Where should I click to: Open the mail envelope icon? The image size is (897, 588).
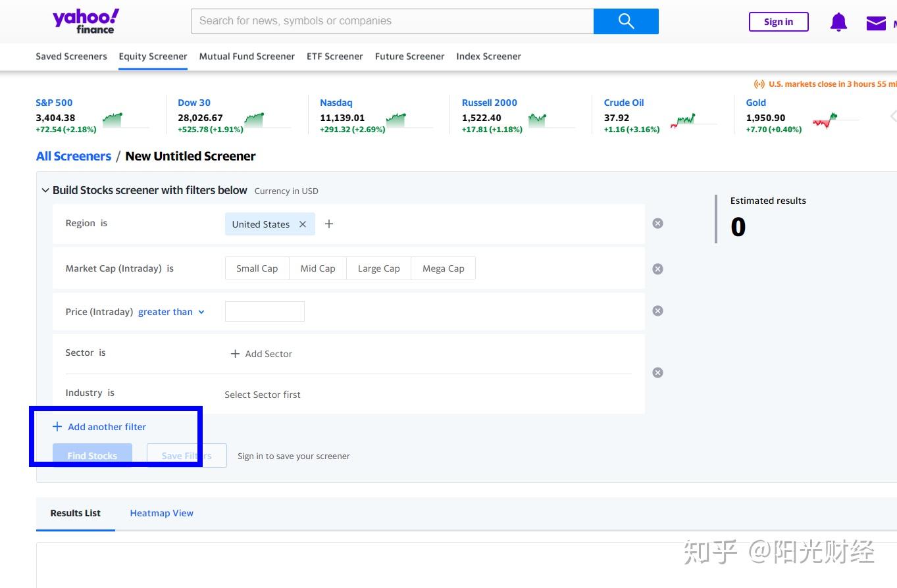point(876,24)
